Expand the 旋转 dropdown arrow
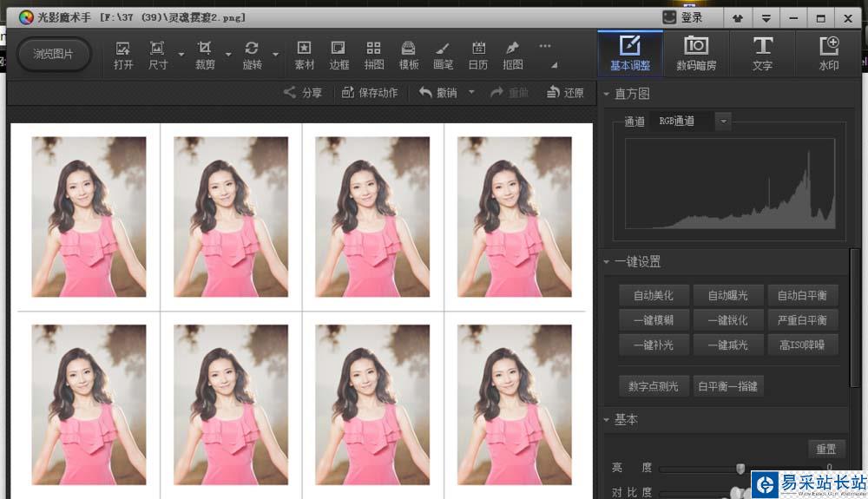The image size is (868, 499). point(276,55)
